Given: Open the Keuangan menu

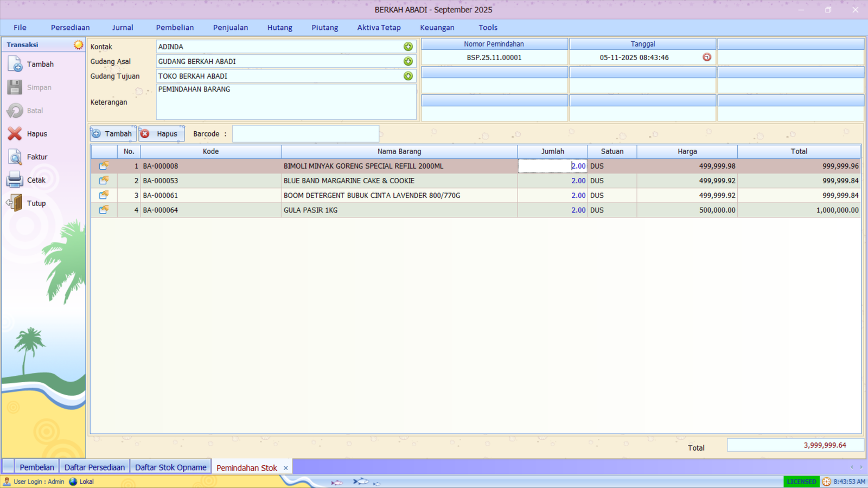Looking at the screenshot, I should (x=437, y=28).
